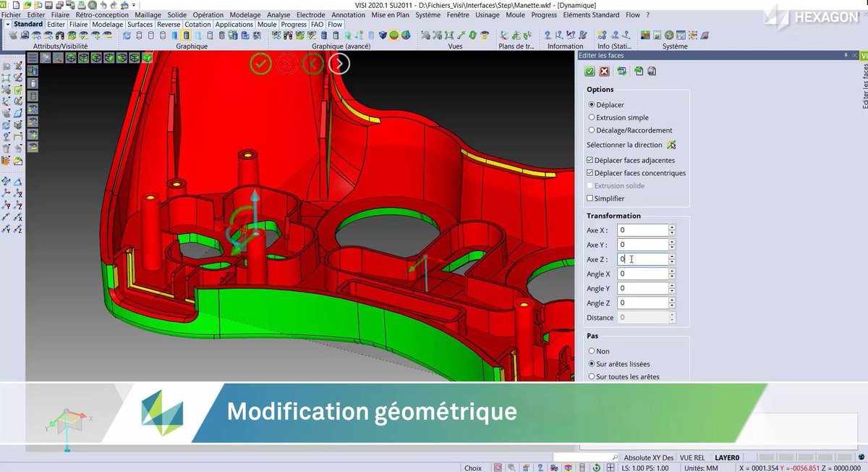The image size is (868, 472).
Task: Click the list icon at viewport top-left
Action: 33,57
